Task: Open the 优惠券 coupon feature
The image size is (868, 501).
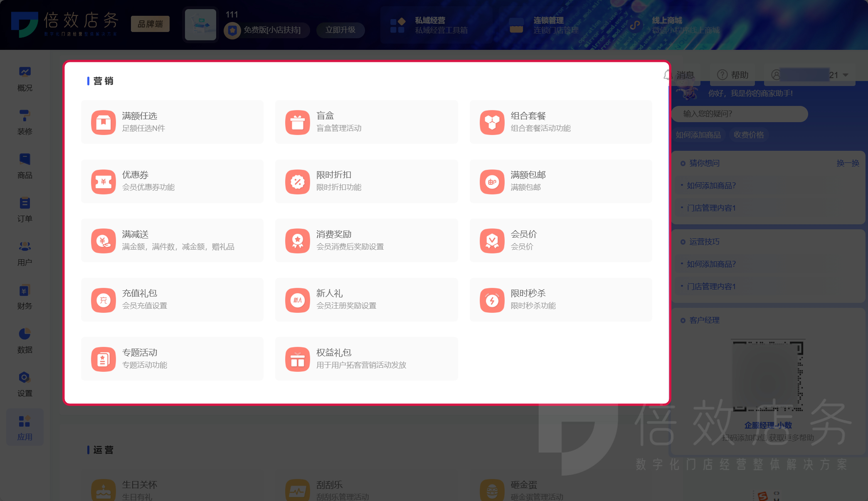Action: [x=172, y=181]
